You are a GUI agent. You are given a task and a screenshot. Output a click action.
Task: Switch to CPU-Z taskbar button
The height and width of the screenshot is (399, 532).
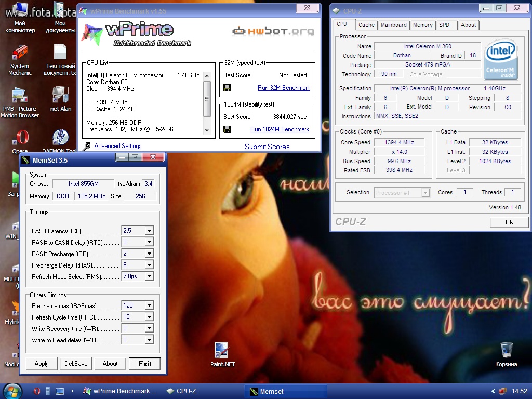click(182, 391)
